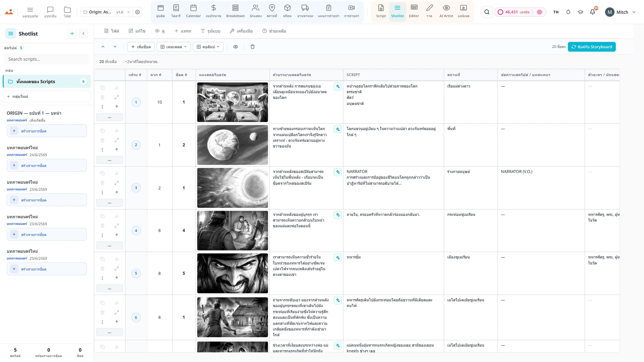The image size is (644, 362).
Task: Click the Search scripts field
Action: click(x=47, y=59)
